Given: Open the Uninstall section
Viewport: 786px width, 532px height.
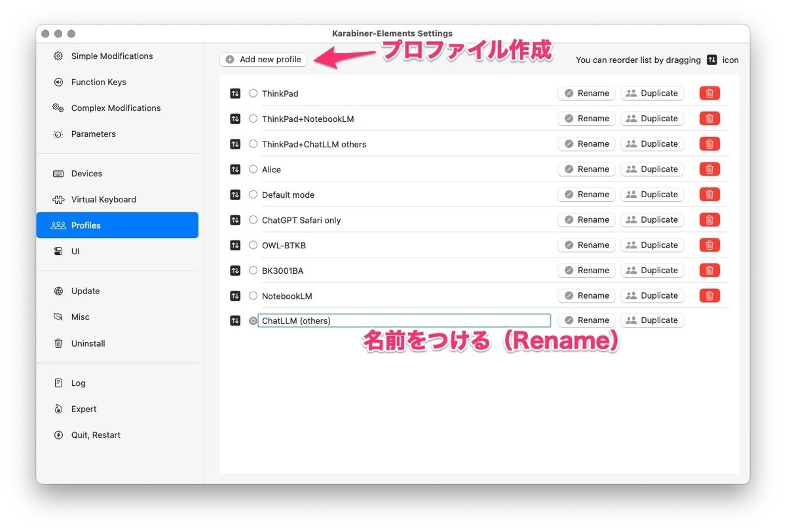Looking at the screenshot, I should [x=117, y=343].
